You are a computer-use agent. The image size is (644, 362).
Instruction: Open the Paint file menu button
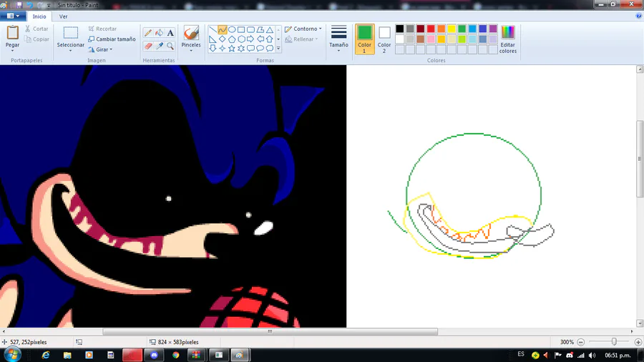(x=13, y=16)
